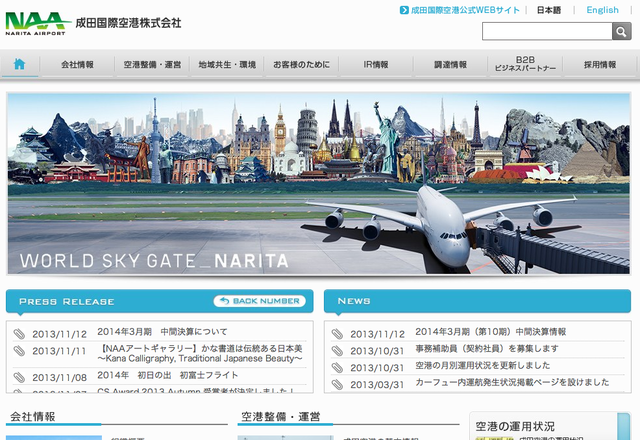Click the 空港整備・運営 section heading

point(280,417)
